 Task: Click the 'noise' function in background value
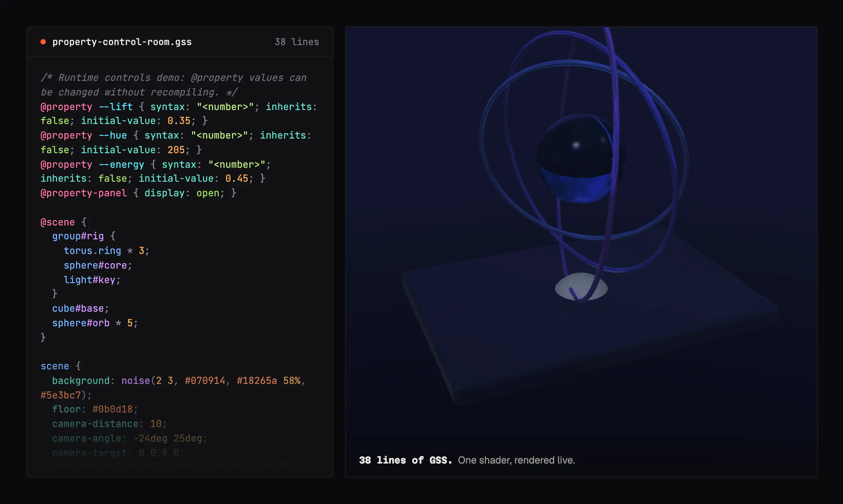point(136,381)
